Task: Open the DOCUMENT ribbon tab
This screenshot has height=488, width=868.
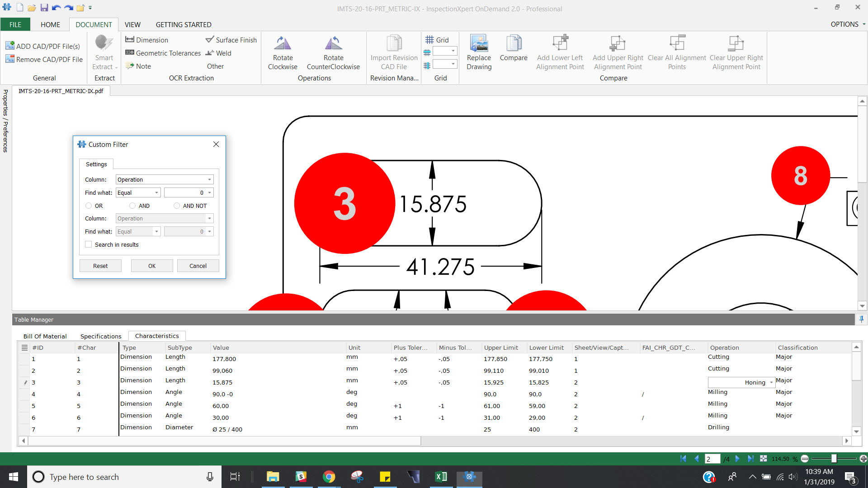Action: pyautogui.click(x=94, y=24)
